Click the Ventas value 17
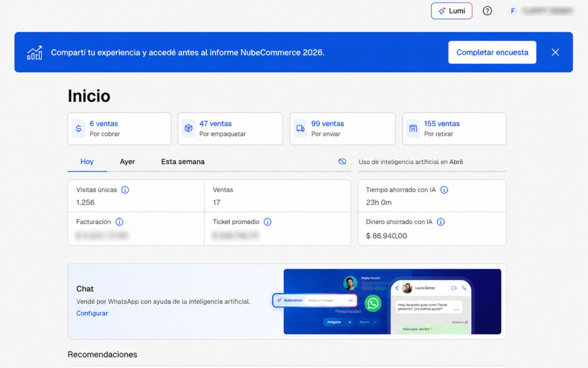Viewport: 588px width, 368px height. 216,202
